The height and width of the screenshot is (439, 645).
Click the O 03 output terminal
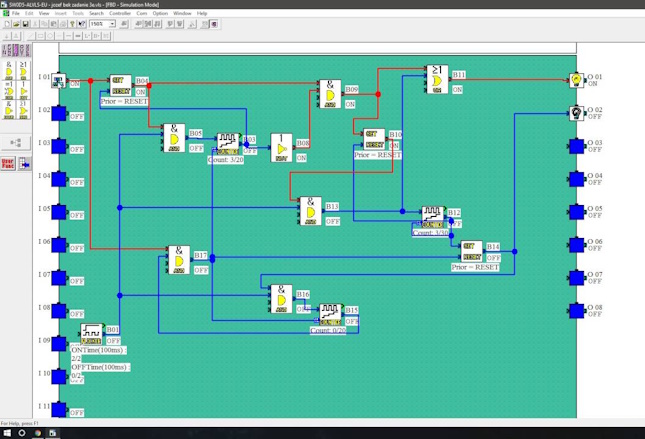[x=576, y=146]
